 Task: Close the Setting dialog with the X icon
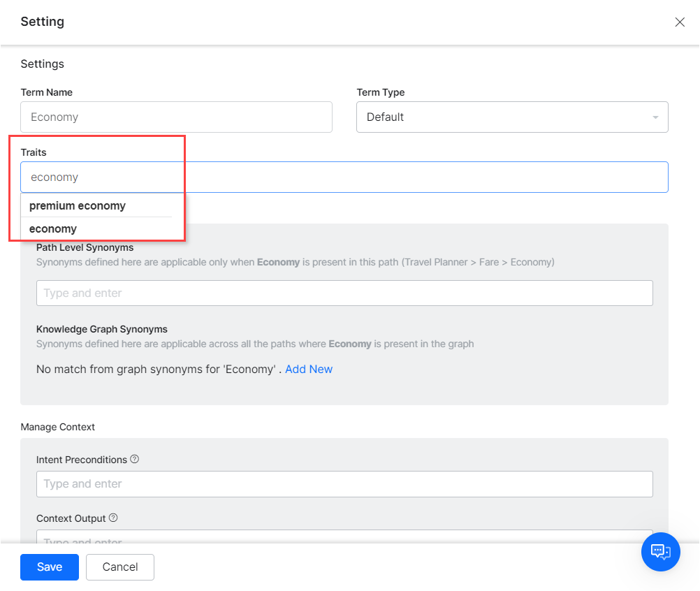(680, 22)
